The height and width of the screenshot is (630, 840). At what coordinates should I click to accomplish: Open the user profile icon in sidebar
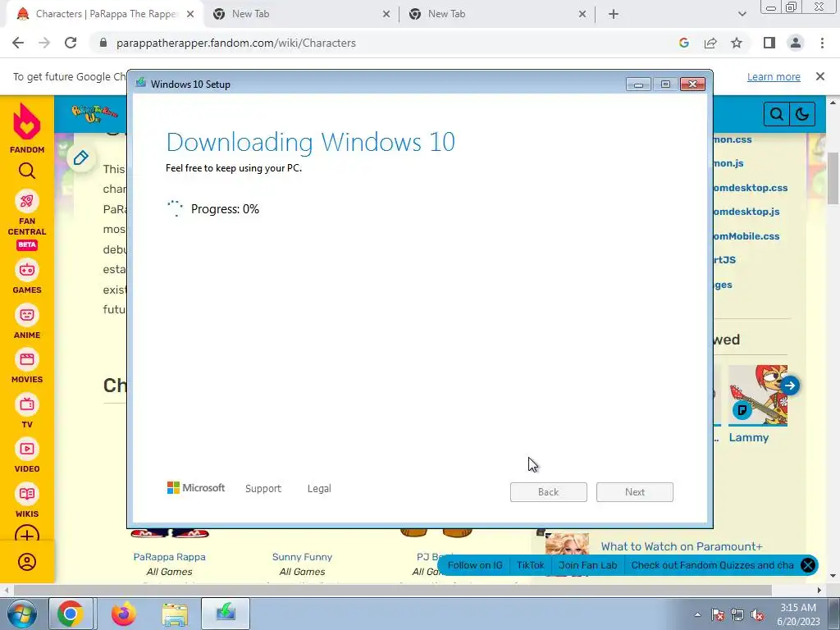point(27,562)
